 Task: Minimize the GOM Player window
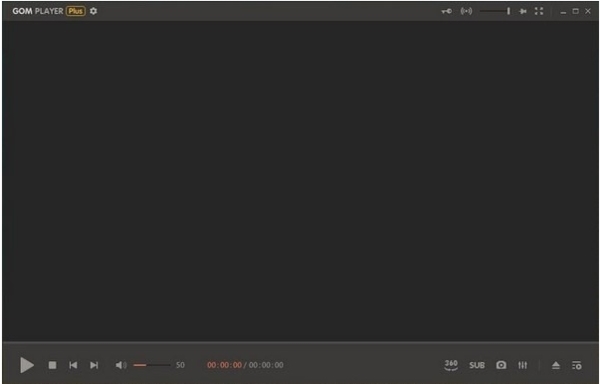(563, 12)
